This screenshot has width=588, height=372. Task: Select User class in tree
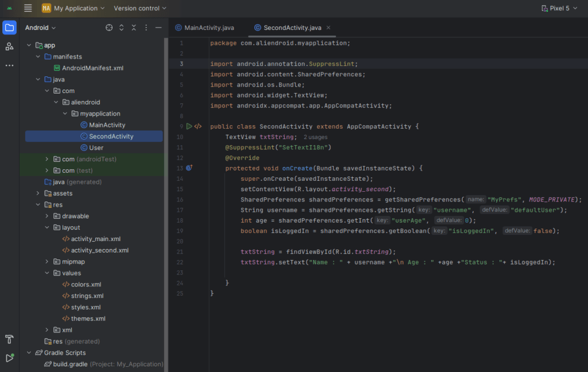pyautogui.click(x=92, y=148)
